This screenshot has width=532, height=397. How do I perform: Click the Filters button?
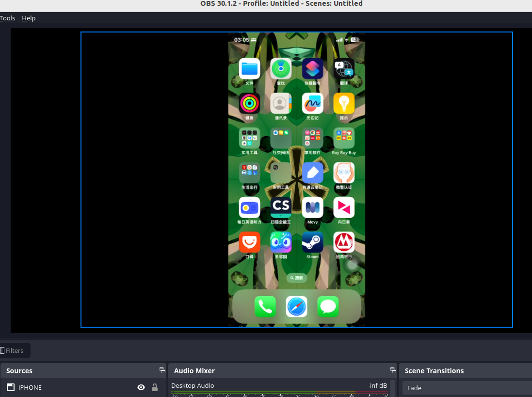click(x=14, y=350)
